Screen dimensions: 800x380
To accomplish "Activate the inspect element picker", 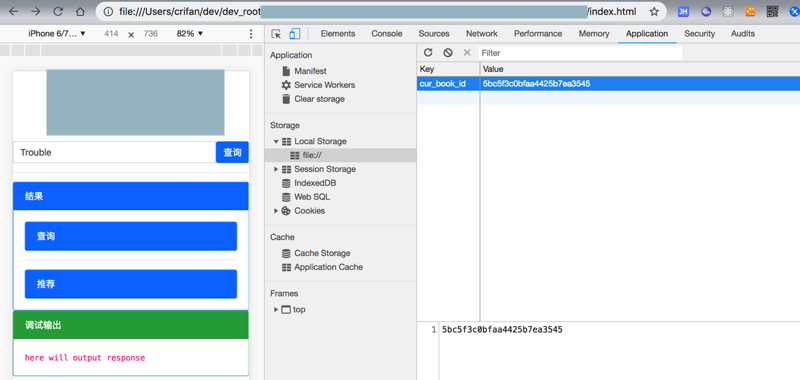I will coord(276,34).
